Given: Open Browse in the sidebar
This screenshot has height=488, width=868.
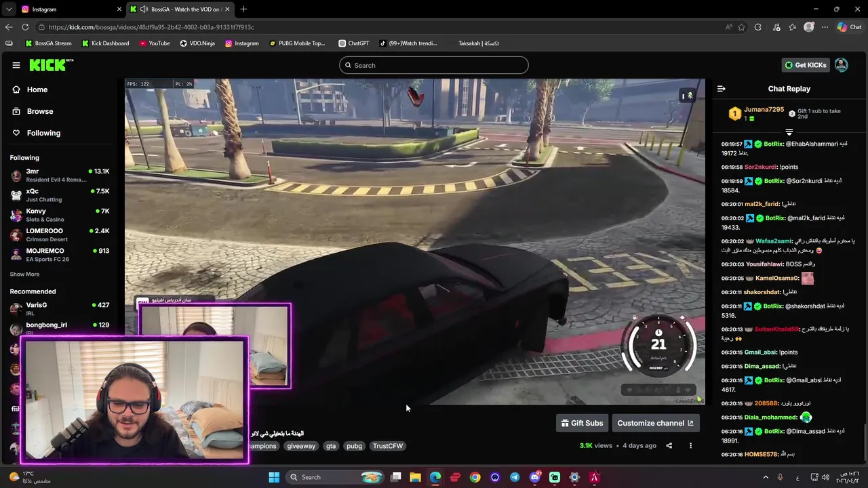Looking at the screenshot, I should click(x=39, y=111).
